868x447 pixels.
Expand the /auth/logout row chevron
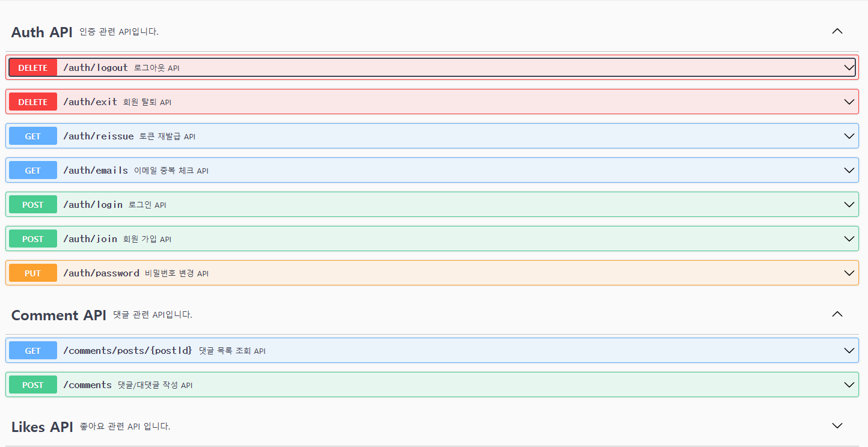(x=849, y=68)
